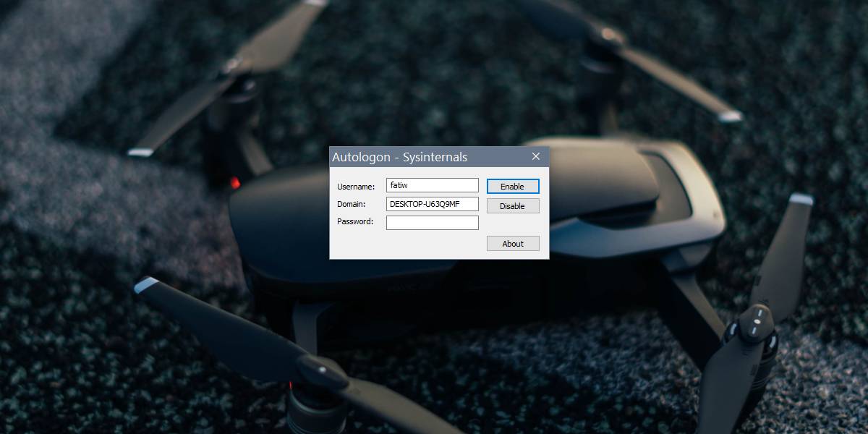The width and height of the screenshot is (868, 434).
Task: Click the Username: label
Action: 356,187
